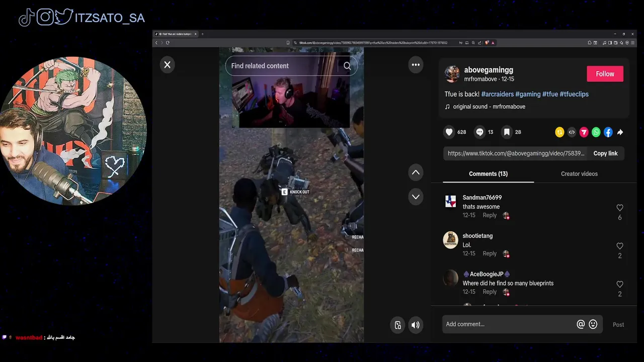Click the Find related content search field
The height and width of the screenshot is (362, 644).
(x=291, y=66)
